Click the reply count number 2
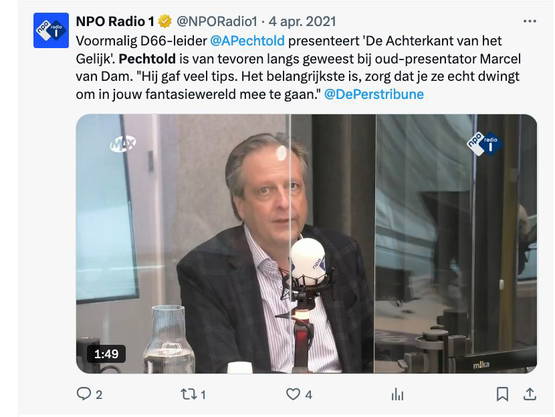The height and width of the screenshot is (417, 555). [99, 394]
